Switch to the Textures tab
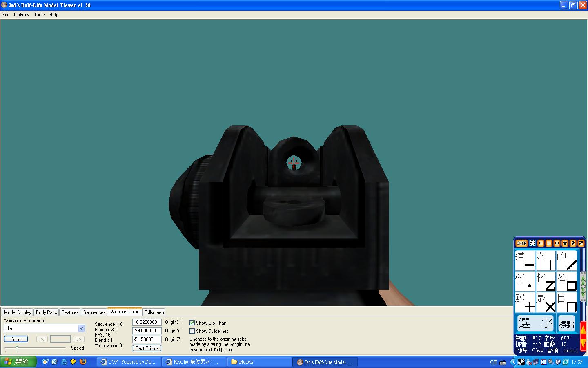The height and width of the screenshot is (368, 588). pos(70,312)
